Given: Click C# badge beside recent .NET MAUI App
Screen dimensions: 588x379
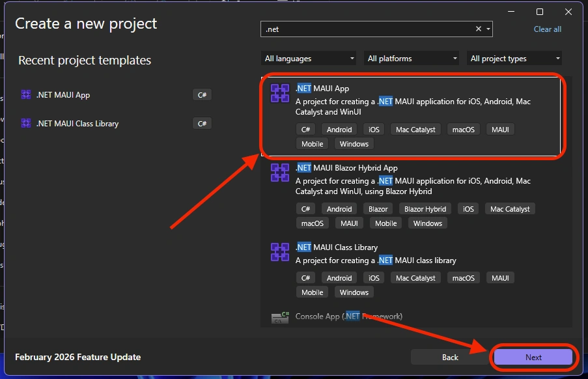Looking at the screenshot, I should (x=202, y=95).
